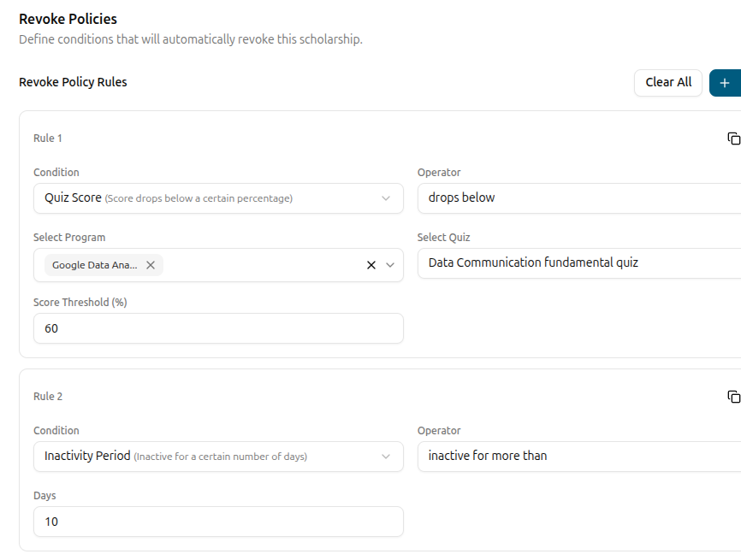Open the drops below operator dropdown
The image size is (741, 560).
point(579,198)
